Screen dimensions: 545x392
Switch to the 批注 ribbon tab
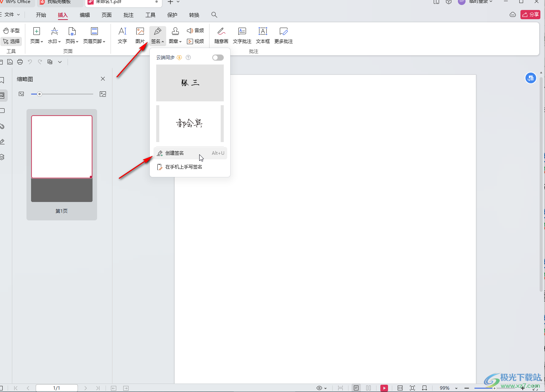(129, 15)
